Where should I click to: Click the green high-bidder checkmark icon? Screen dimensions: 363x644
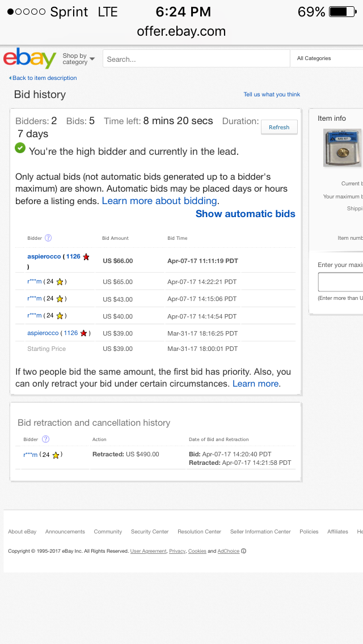point(20,148)
